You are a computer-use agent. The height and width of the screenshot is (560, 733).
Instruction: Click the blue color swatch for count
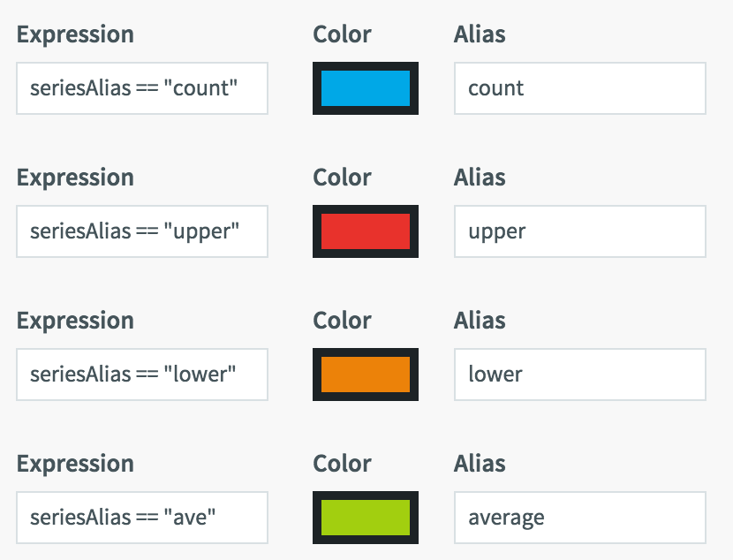(365, 88)
